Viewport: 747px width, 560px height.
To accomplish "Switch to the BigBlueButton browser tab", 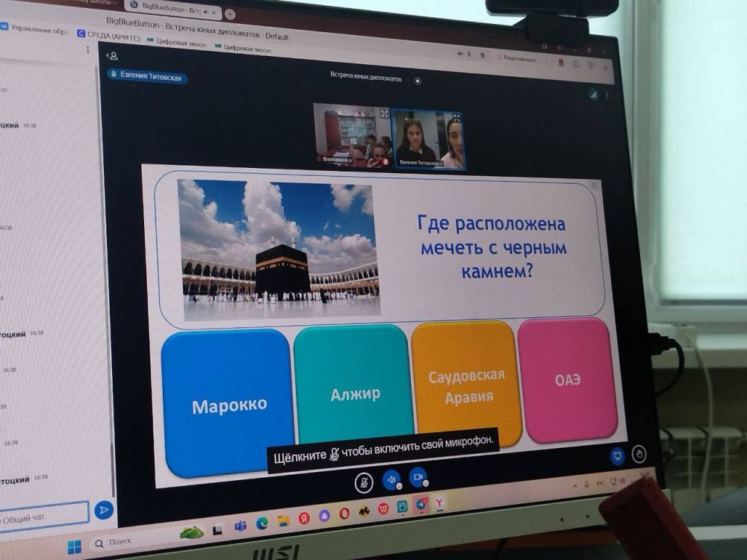I will [x=173, y=8].
